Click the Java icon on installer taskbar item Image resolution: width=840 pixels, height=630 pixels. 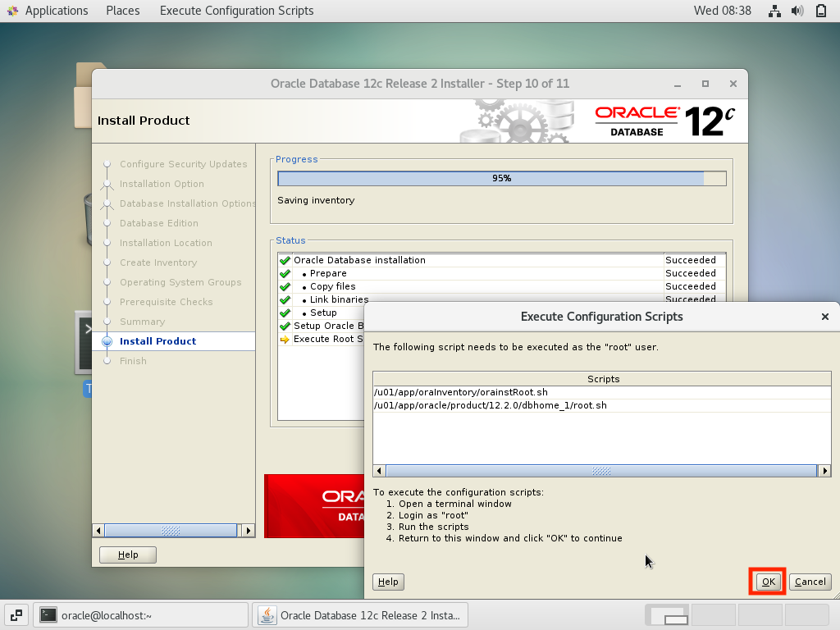click(x=267, y=615)
